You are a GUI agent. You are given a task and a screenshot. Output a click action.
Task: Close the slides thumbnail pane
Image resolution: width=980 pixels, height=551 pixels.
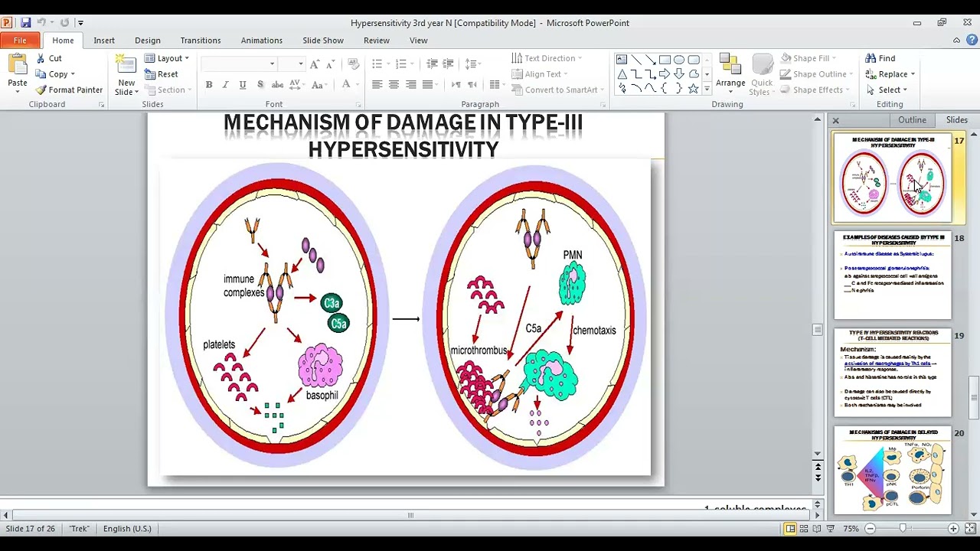coord(836,121)
